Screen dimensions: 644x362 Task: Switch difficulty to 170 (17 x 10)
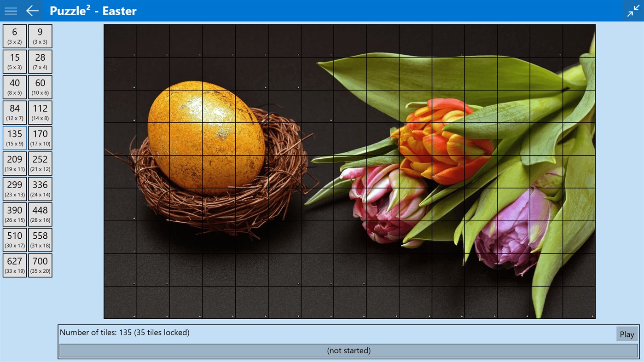(40, 137)
